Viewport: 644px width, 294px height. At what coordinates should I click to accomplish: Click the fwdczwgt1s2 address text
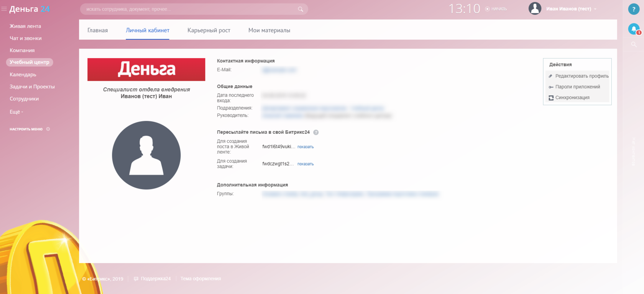(x=278, y=164)
